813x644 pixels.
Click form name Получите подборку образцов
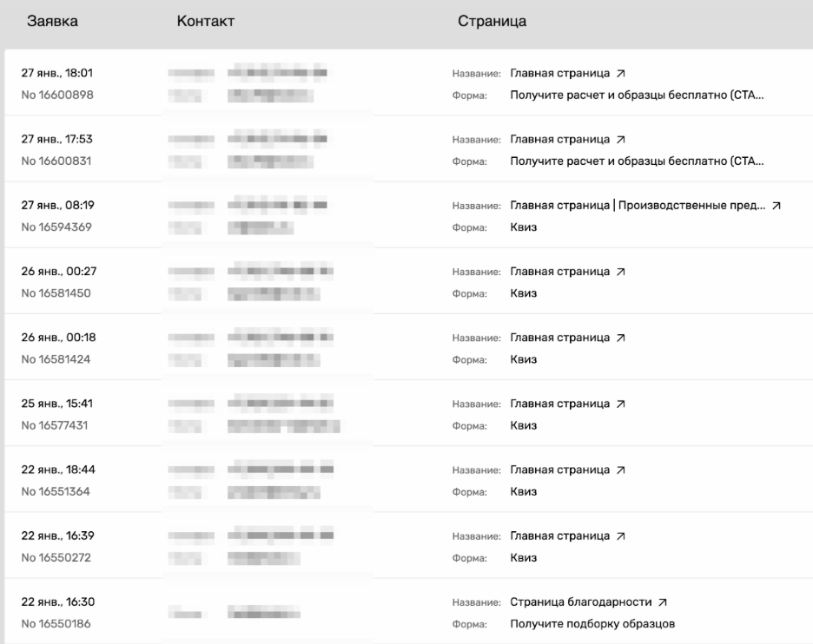coord(592,624)
